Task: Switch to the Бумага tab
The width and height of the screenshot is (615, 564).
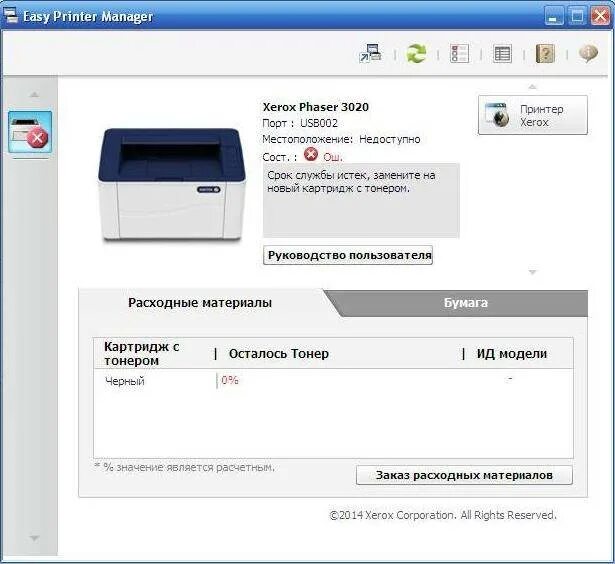Action: (x=466, y=303)
